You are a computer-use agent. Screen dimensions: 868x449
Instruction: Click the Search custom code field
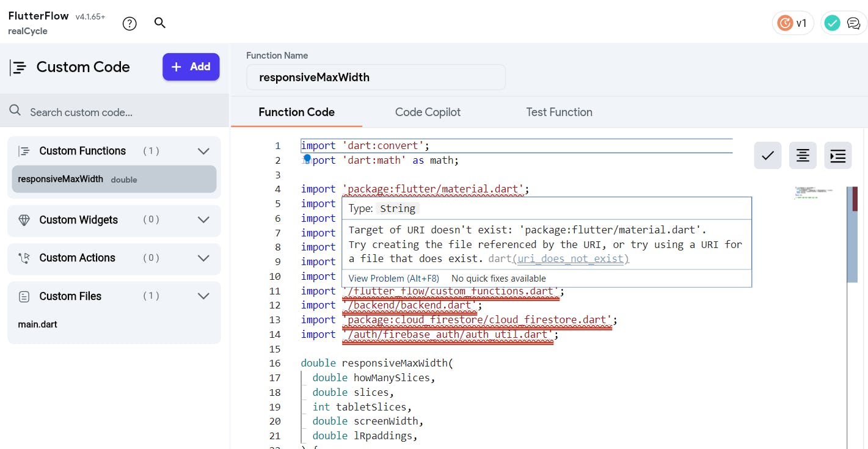114,111
